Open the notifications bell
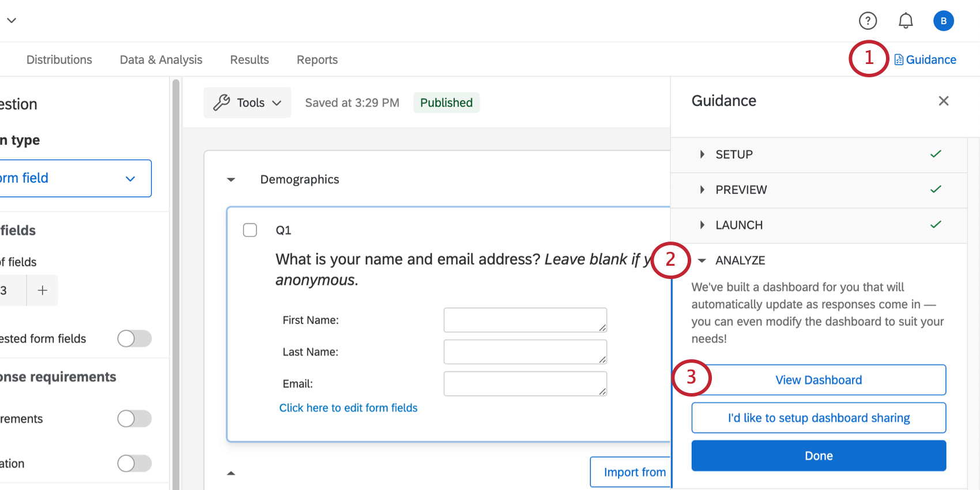This screenshot has width=980, height=490. (x=906, y=21)
